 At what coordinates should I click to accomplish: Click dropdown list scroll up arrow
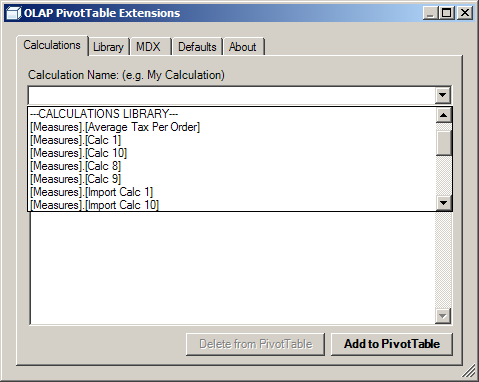443,115
